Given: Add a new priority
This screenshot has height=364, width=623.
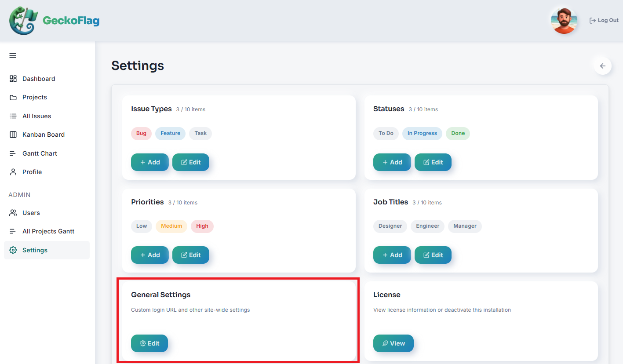Looking at the screenshot, I should (150, 255).
